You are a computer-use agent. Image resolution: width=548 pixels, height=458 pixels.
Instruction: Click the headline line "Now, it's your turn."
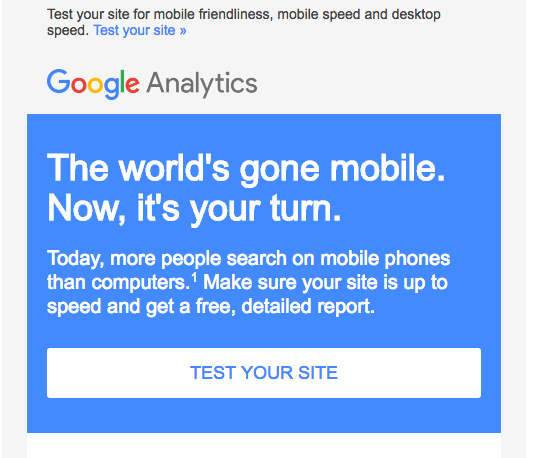coord(194,209)
